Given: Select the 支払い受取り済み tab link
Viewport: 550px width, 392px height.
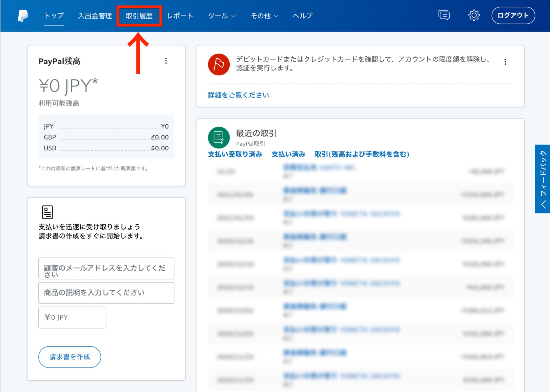Looking at the screenshot, I should (235, 154).
